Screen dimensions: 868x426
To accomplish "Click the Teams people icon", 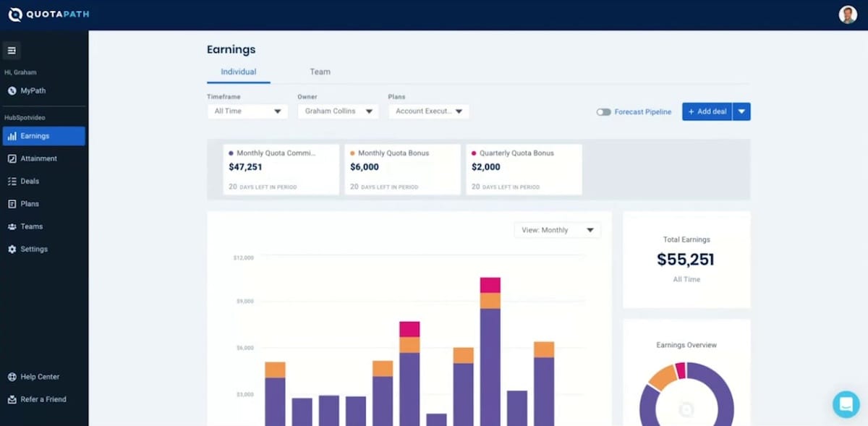I will [x=12, y=226].
